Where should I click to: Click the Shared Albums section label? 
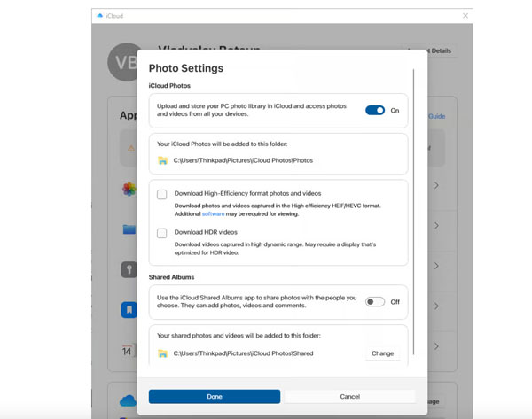pos(171,277)
